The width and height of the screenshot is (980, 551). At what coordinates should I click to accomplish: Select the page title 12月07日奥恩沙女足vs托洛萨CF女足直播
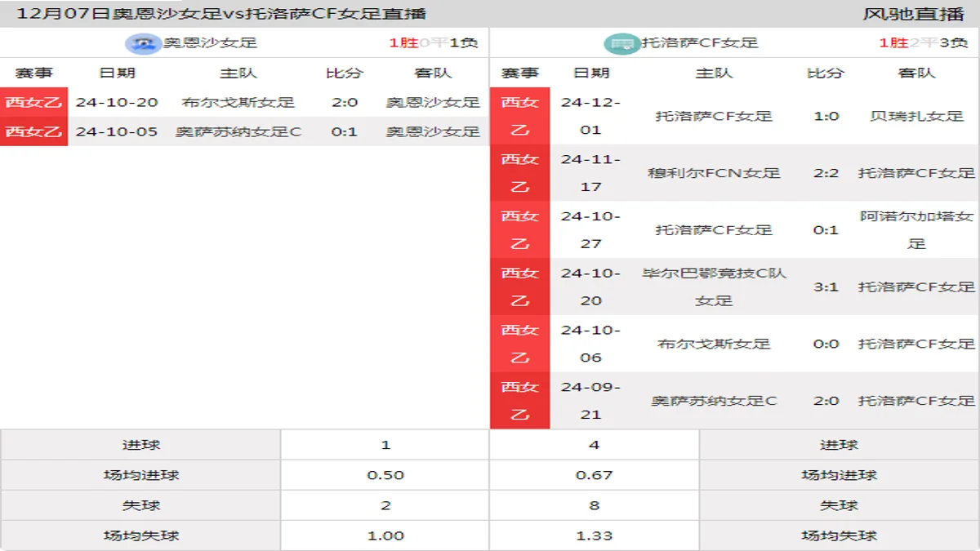click(x=221, y=14)
